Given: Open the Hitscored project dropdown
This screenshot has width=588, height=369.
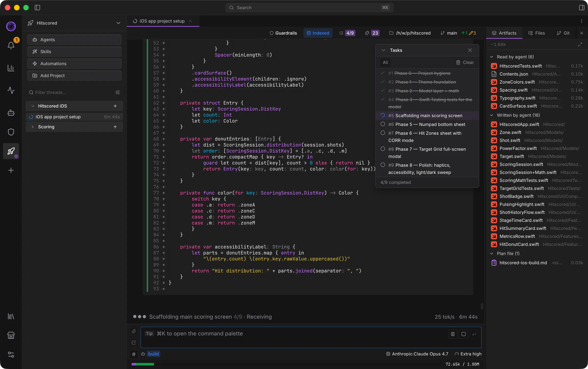Looking at the screenshot, I should 74,23.
